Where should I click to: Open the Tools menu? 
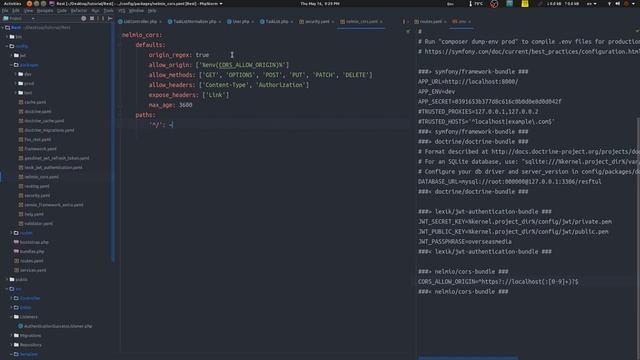(108, 11)
